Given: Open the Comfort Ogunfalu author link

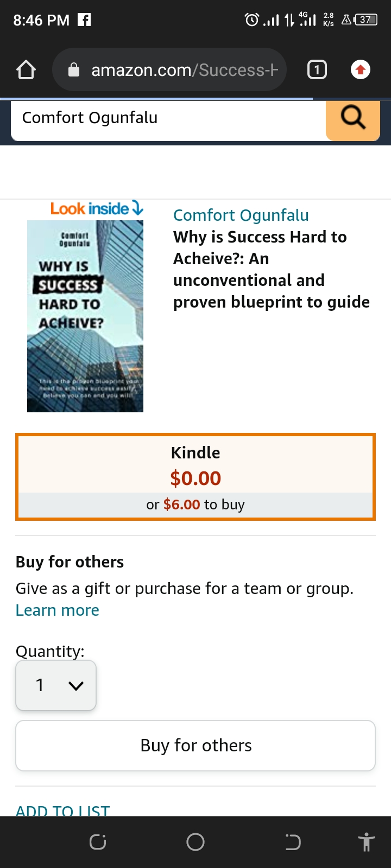Looking at the screenshot, I should point(241,215).
